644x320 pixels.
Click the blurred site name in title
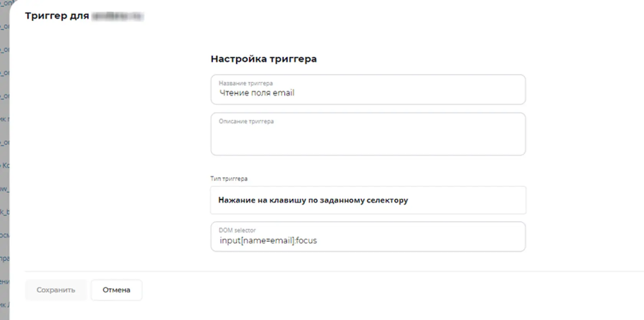(118, 16)
